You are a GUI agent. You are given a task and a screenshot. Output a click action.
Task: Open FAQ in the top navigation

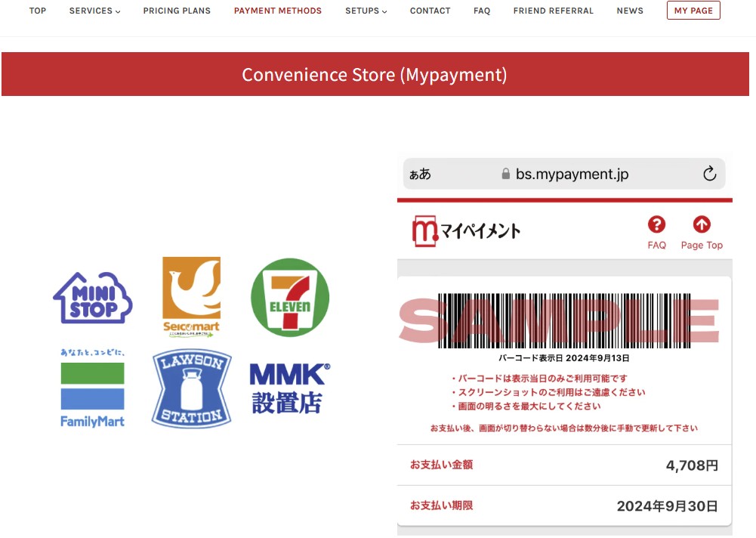coord(482,11)
